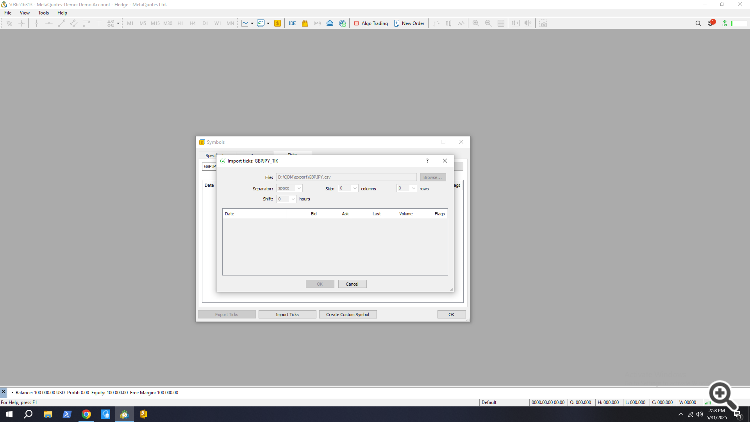Click the screenshot camera toolbar icon

point(543,23)
